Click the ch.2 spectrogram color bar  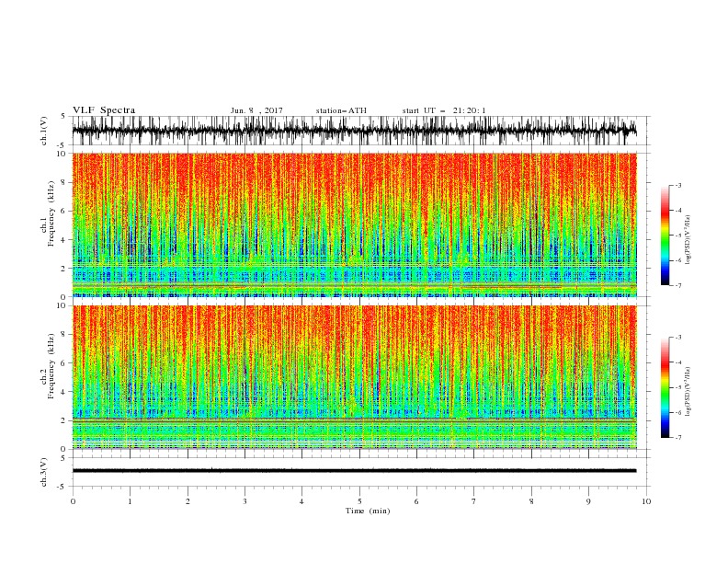[x=665, y=387]
